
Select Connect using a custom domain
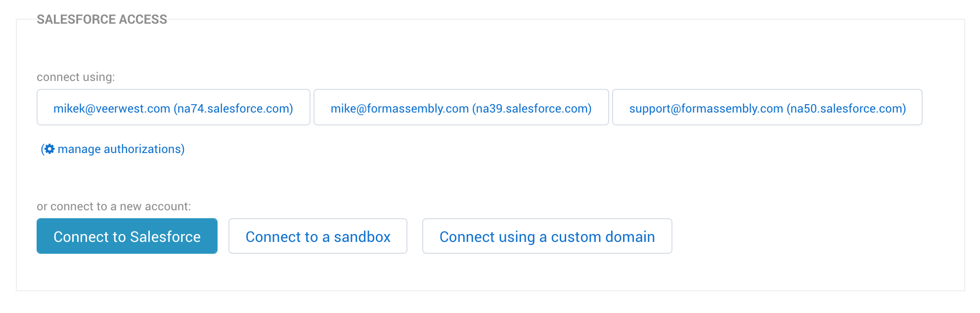point(547,236)
